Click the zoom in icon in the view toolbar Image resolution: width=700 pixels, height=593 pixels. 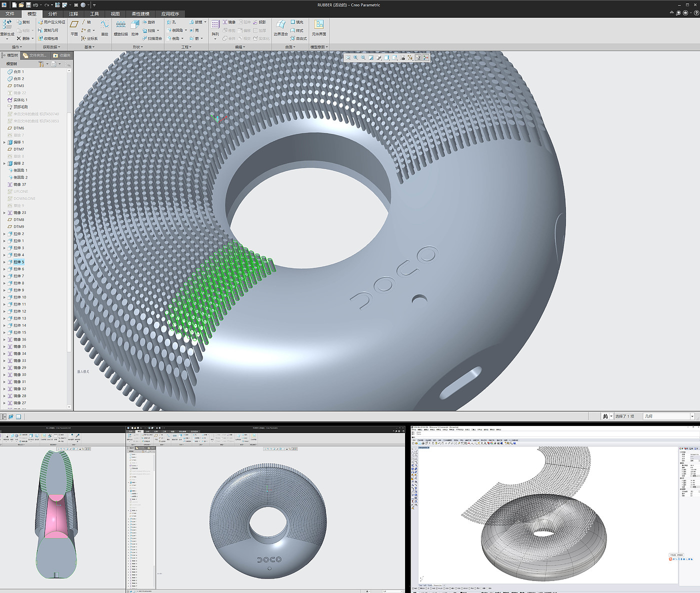coord(355,58)
